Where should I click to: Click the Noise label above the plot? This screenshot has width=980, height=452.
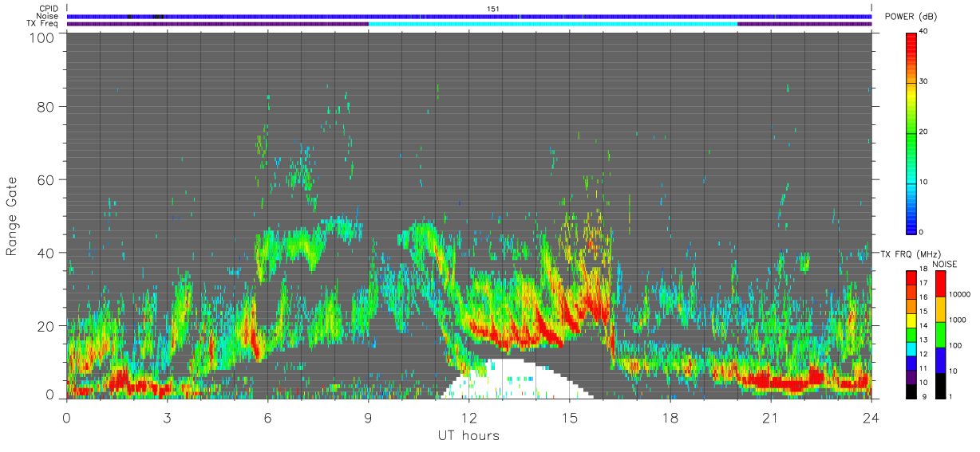49,17
